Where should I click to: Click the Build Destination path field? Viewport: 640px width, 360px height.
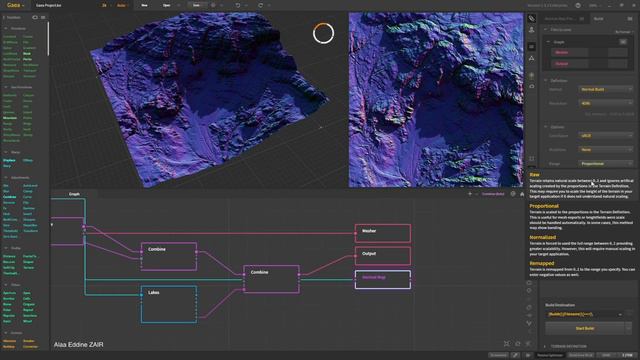(584, 314)
